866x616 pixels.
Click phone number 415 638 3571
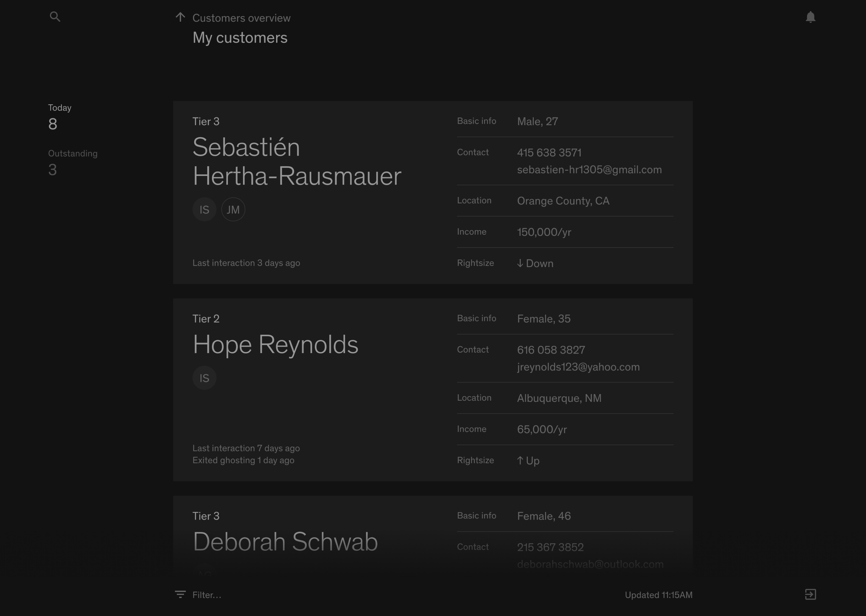pyautogui.click(x=549, y=153)
